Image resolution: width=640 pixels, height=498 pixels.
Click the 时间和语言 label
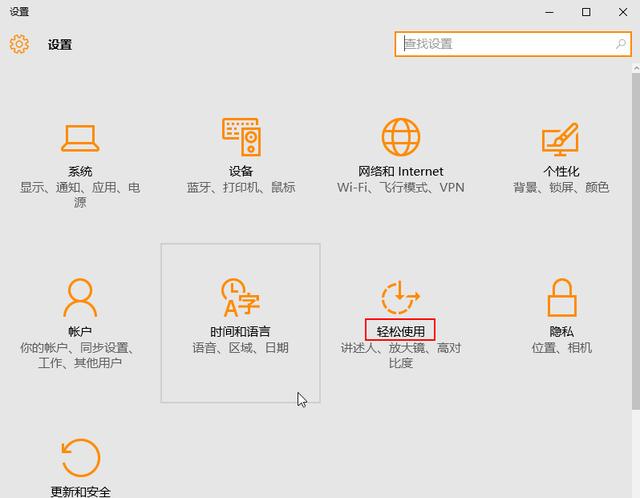(240, 331)
